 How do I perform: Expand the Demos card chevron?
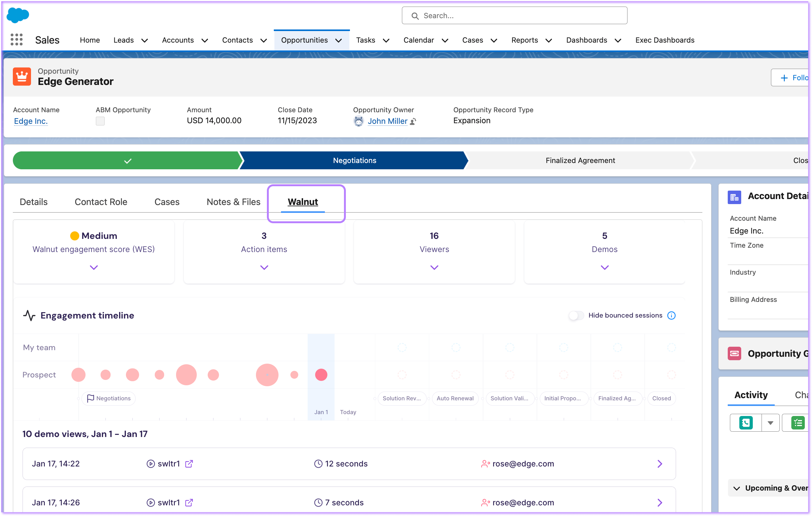(x=605, y=268)
